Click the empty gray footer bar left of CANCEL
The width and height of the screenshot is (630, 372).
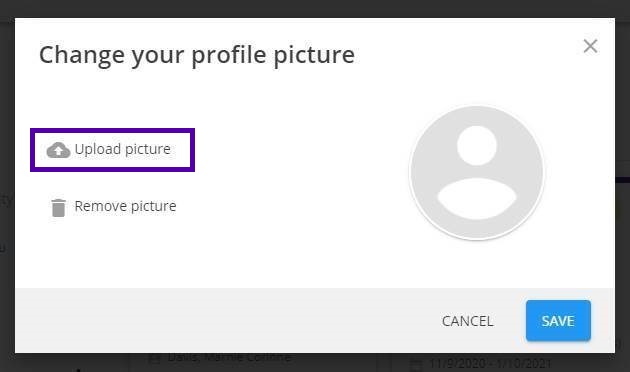225,321
